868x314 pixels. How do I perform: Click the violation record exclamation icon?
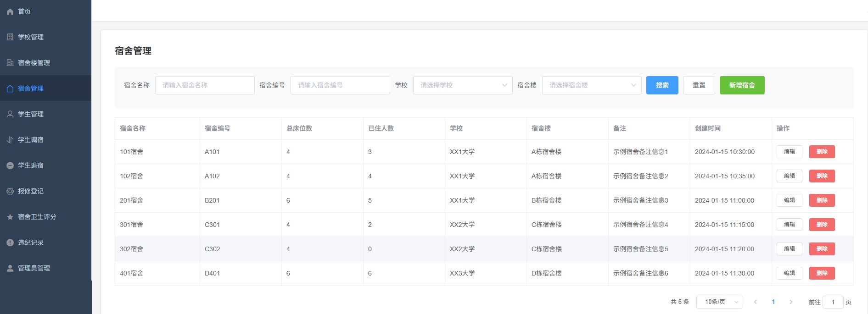[x=10, y=242]
